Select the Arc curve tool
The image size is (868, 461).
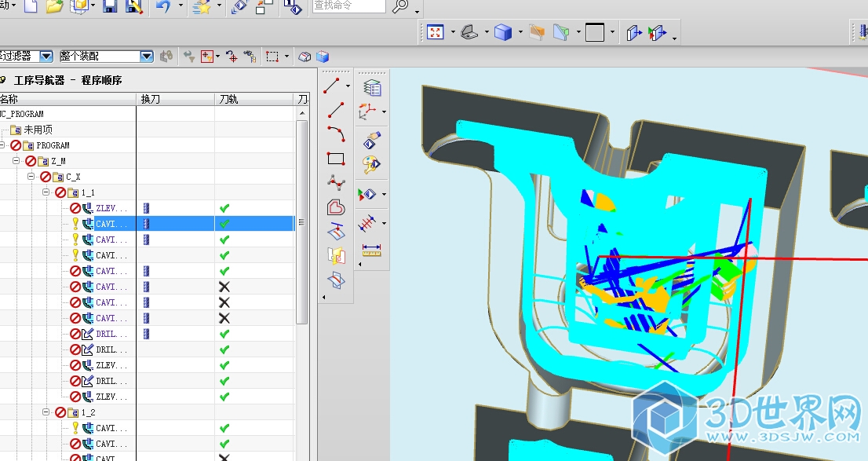pos(335,134)
